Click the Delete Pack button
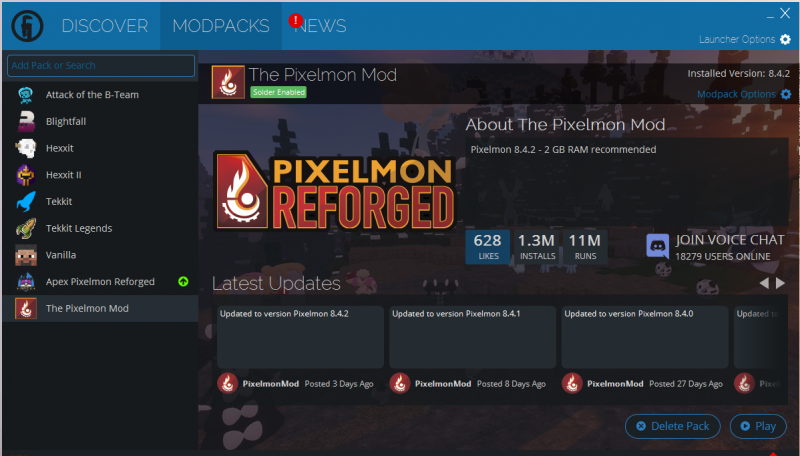800x456 pixels. (672, 426)
